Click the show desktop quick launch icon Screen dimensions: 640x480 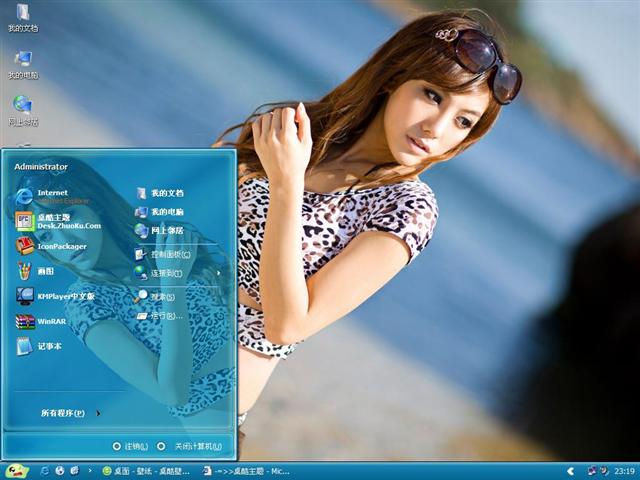tap(74, 471)
